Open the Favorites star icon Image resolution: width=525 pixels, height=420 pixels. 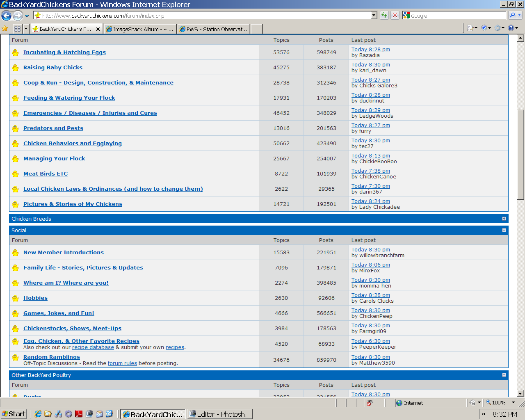tap(5, 29)
